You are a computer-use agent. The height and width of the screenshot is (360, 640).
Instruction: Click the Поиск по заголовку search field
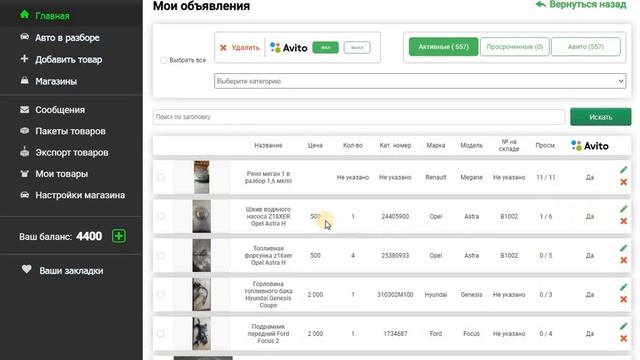(359, 117)
